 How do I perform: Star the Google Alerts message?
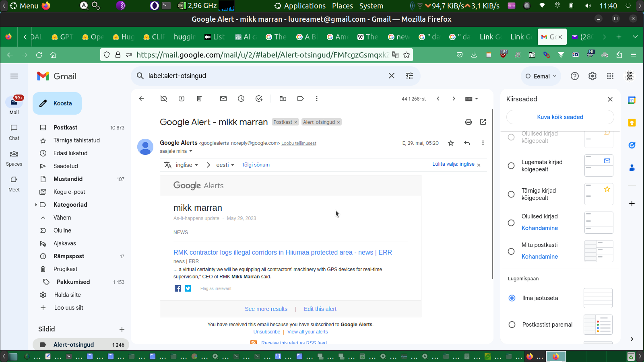click(451, 143)
